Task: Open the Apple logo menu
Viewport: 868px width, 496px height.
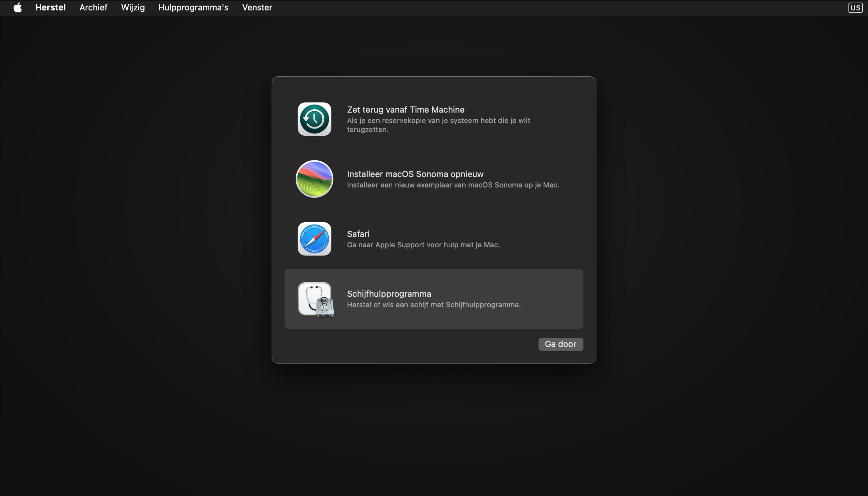Action: pos(18,7)
